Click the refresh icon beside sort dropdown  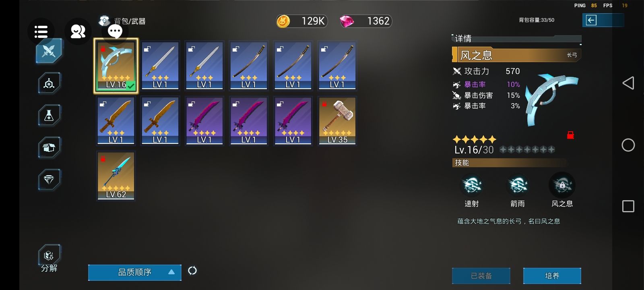192,271
